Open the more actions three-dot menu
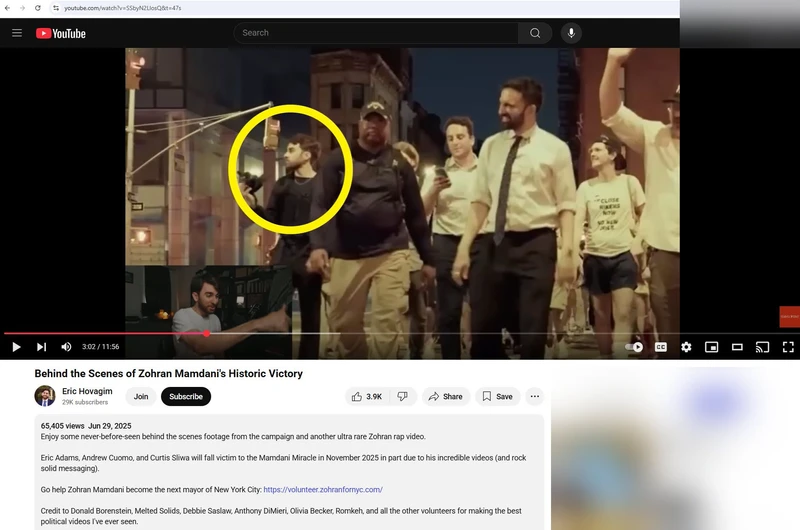 pos(534,396)
